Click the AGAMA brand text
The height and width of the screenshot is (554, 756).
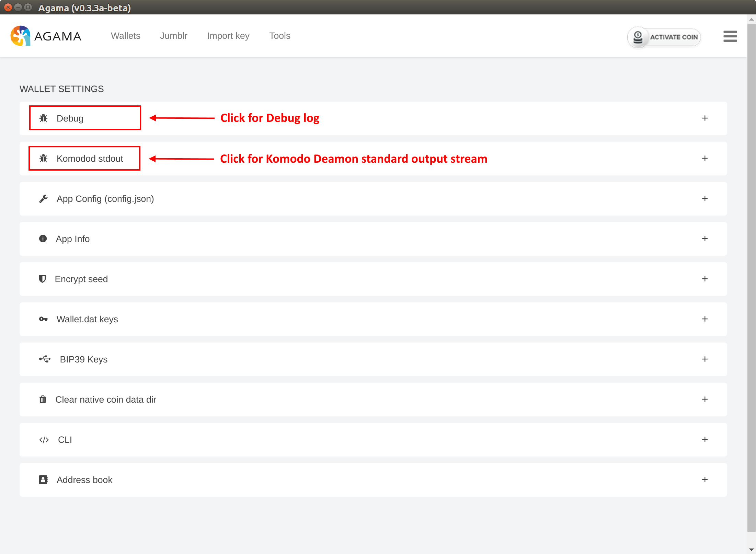click(58, 36)
